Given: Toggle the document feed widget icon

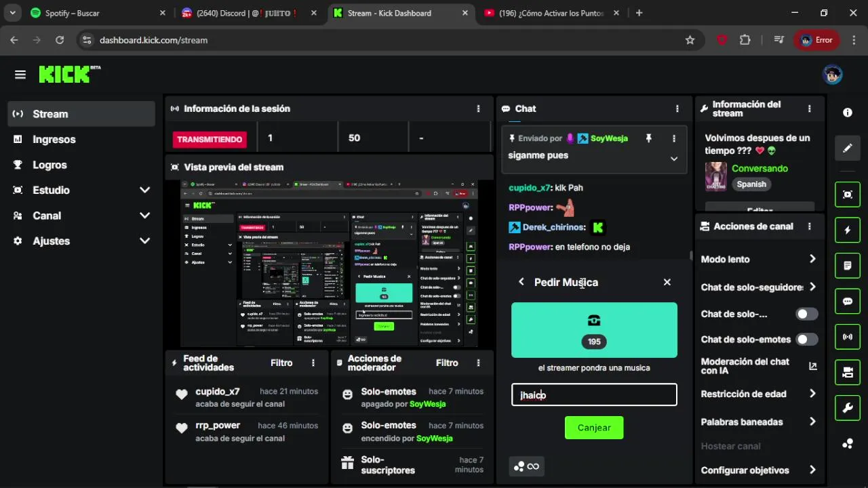Looking at the screenshot, I should (848, 266).
